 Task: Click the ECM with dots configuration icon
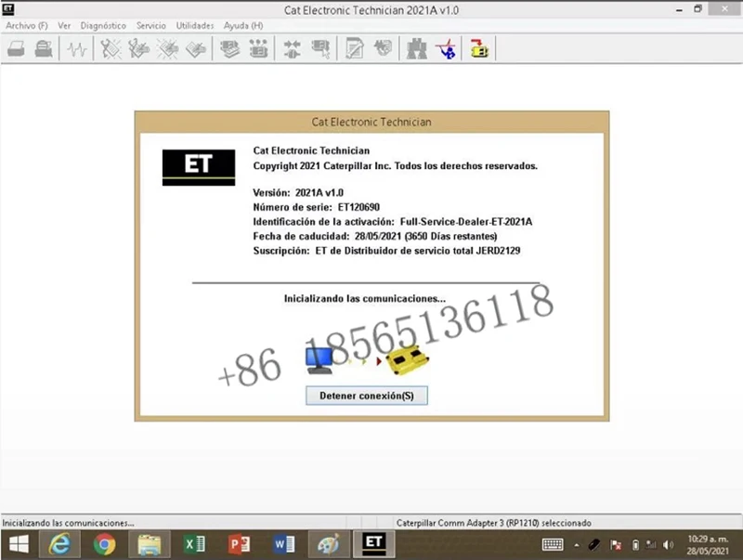point(258,49)
